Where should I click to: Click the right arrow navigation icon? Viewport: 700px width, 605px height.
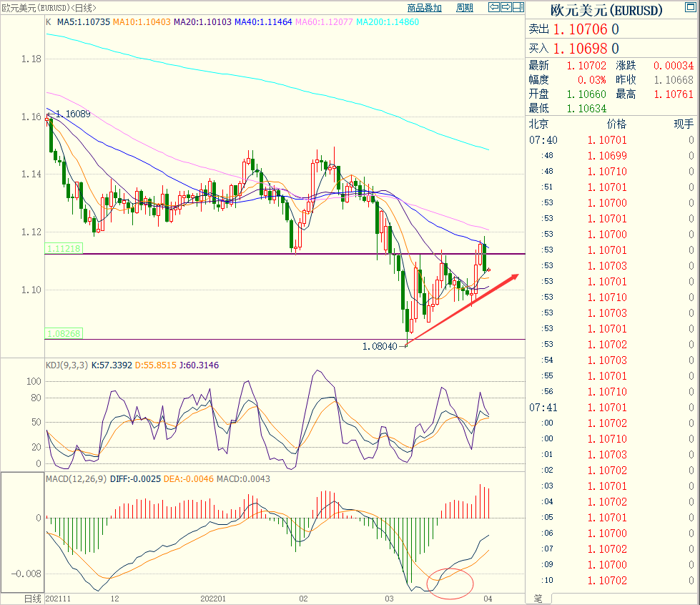(506, 8)
